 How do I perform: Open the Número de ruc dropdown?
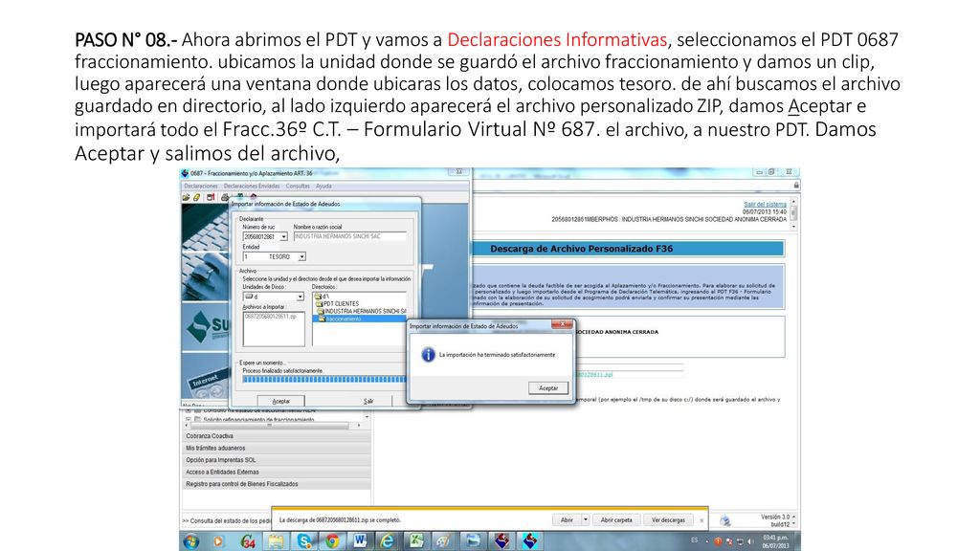tap(283, 237)
